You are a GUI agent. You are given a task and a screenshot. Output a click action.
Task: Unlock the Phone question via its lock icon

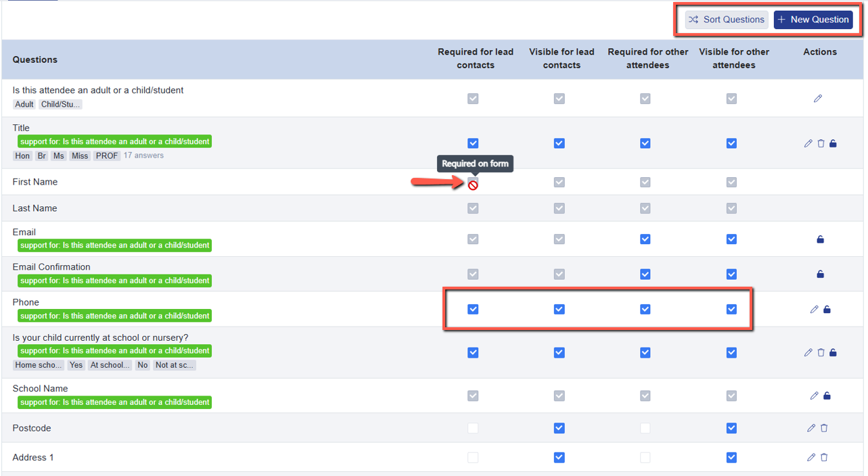[827, 309]
